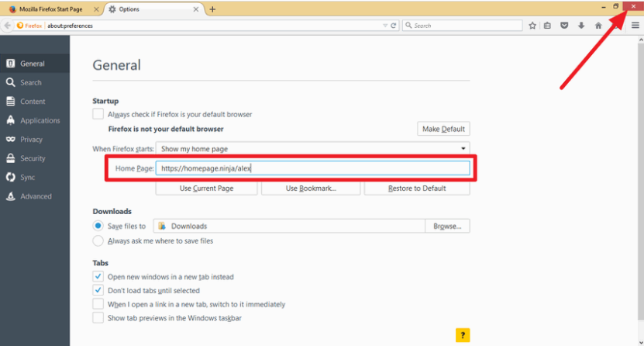Click the Firefox identity icon in address bar

29,26
